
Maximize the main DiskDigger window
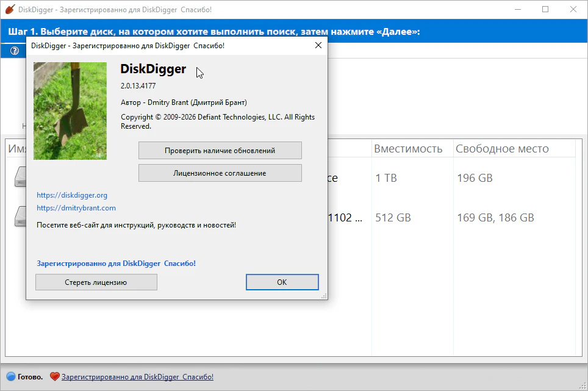[545, 9]
